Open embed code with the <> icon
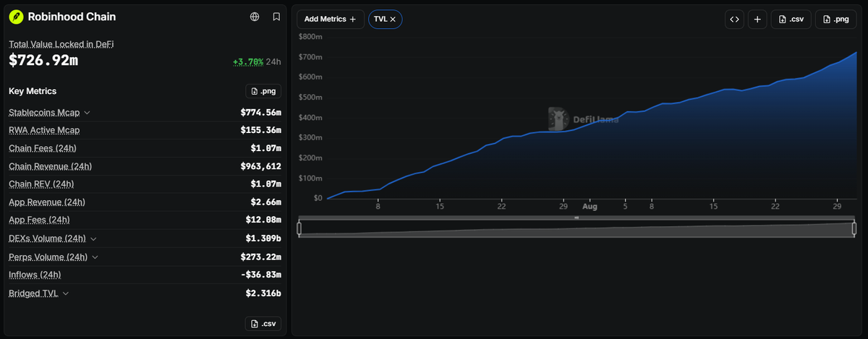868x339 pixels. pos(734,20)
